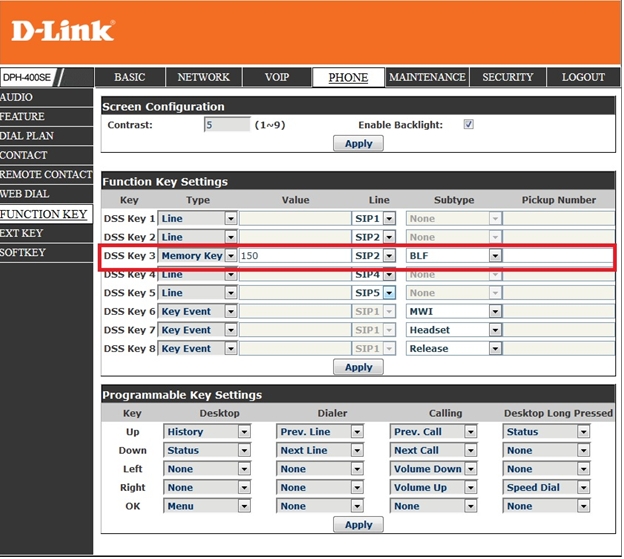The image size is (624, 559).
Task: Open DSS Key 3 Type dropdown
Action: (x=230, y=256)
